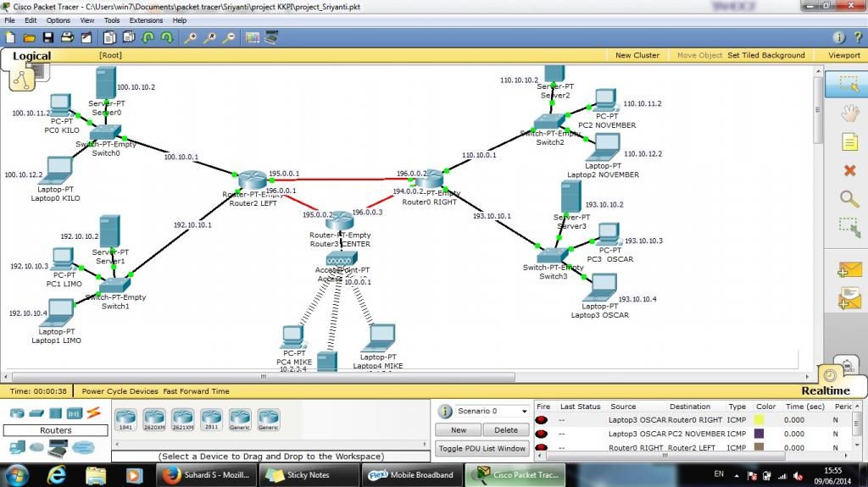Switch to Realtime mode tab
The width and height of the screenshot is (868, 487).
[825, 390]
